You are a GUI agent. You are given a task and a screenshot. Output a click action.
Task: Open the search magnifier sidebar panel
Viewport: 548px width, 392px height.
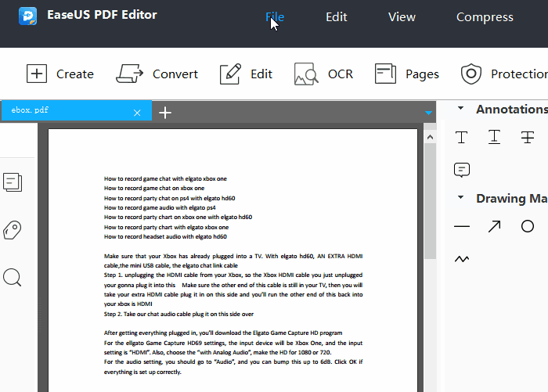point(13,278)
